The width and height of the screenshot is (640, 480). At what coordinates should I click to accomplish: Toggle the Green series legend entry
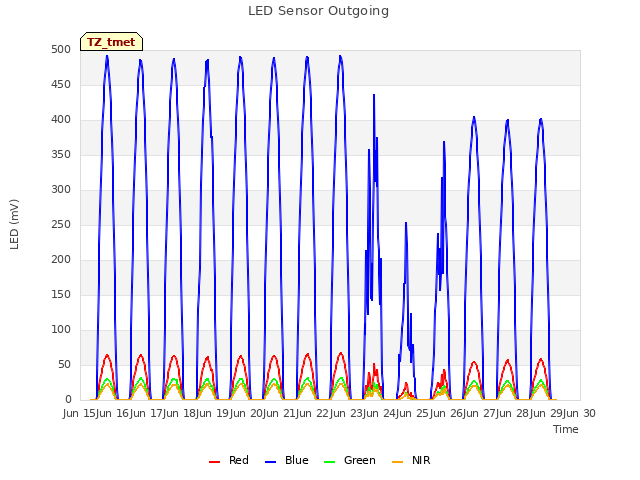pyautogui.click(x=349, y=460)
